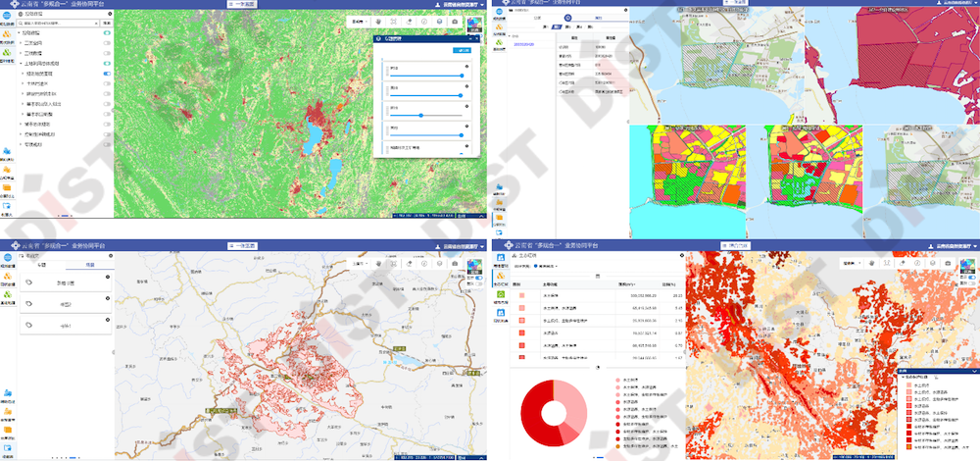Select the first tab in the bottom-left bookmark panel
Image resolution: width=980 pixels, height=461 pixels.
41,265
